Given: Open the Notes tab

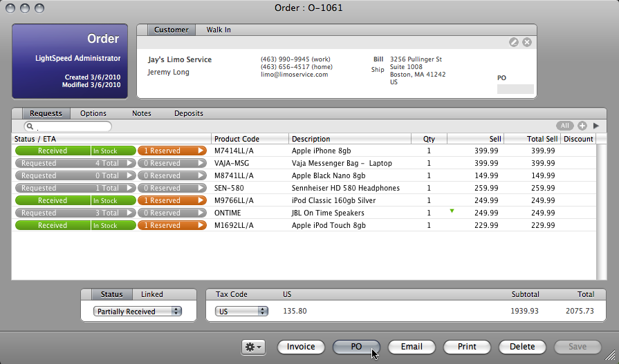Looking at the screenshot, I should (142, 113).
